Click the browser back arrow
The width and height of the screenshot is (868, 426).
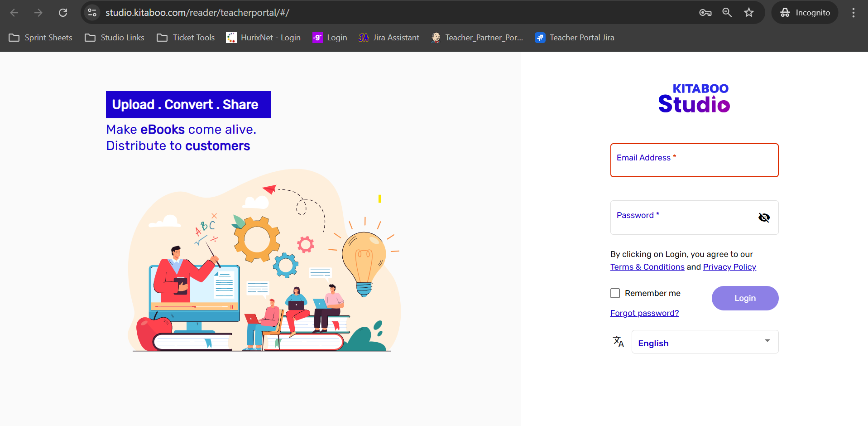click(x=14, y=13)
